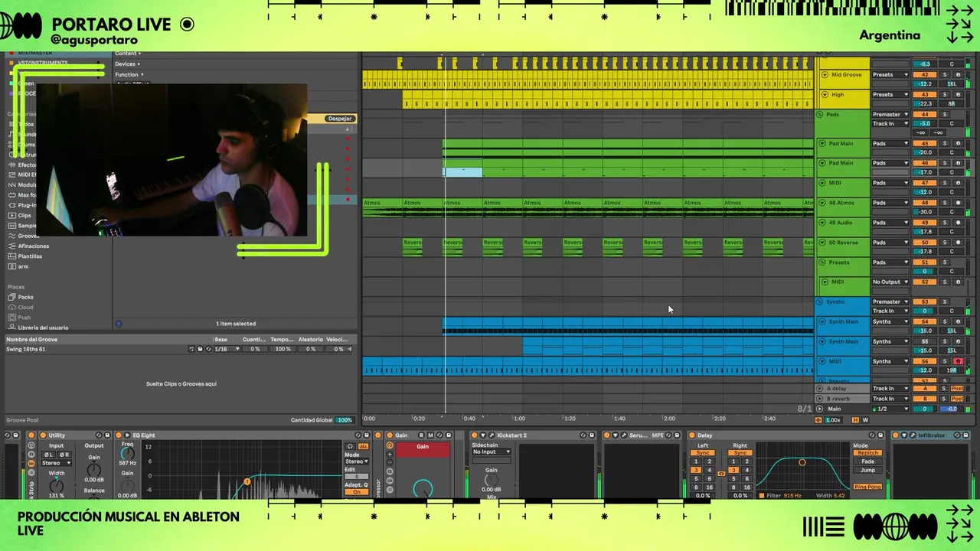
Task: Click track activator 42 Mid Groove
Action: pos(925,74)
